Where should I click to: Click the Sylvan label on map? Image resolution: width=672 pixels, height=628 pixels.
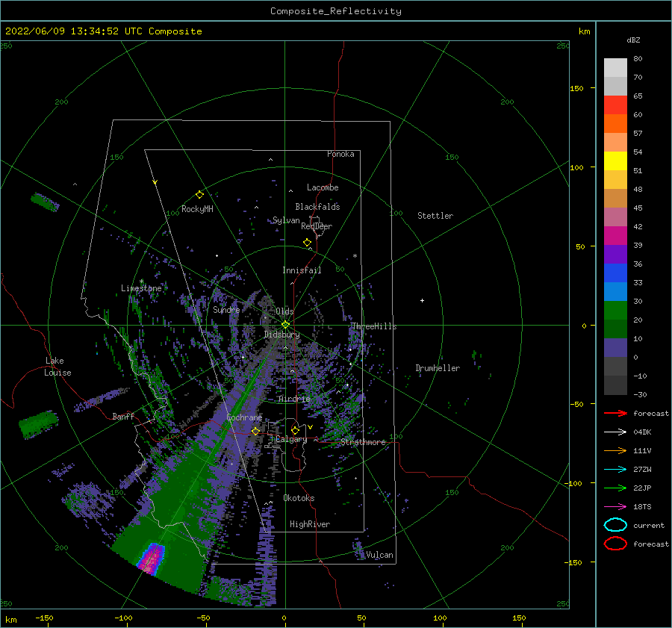click(286, 220)
